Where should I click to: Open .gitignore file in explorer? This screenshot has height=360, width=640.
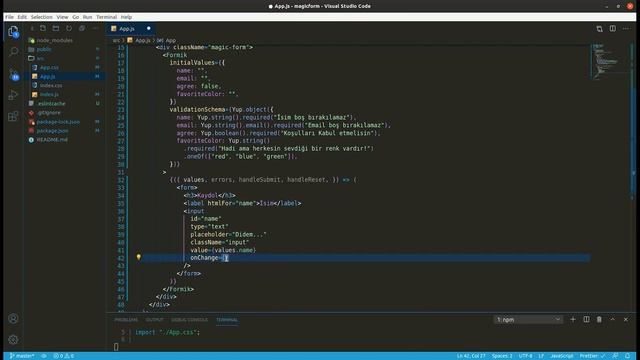[x=49, y=113]
